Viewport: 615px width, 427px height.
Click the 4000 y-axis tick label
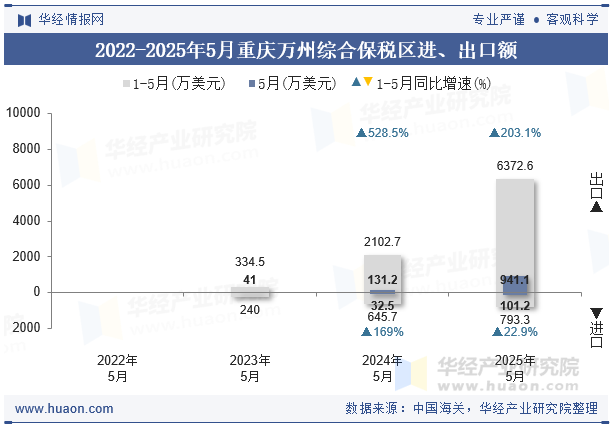pyautogui.click(x=26, y=221)
